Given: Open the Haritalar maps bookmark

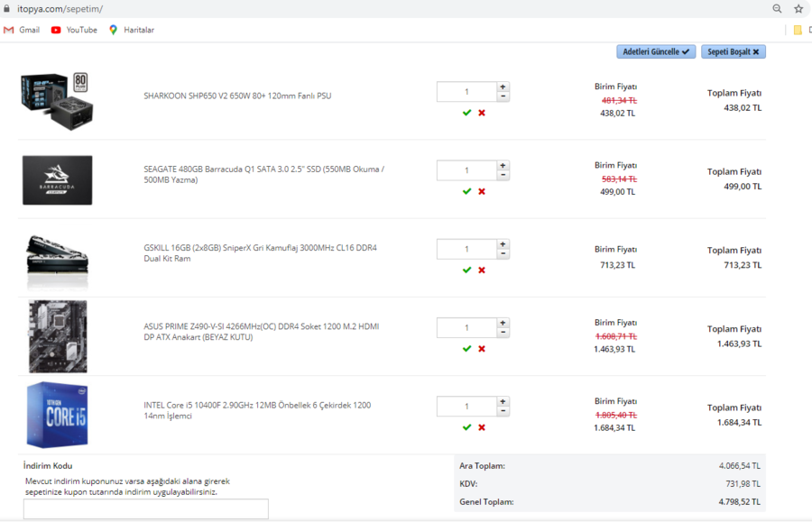Looking at the screenshot, I should click(x=131, y=30).
